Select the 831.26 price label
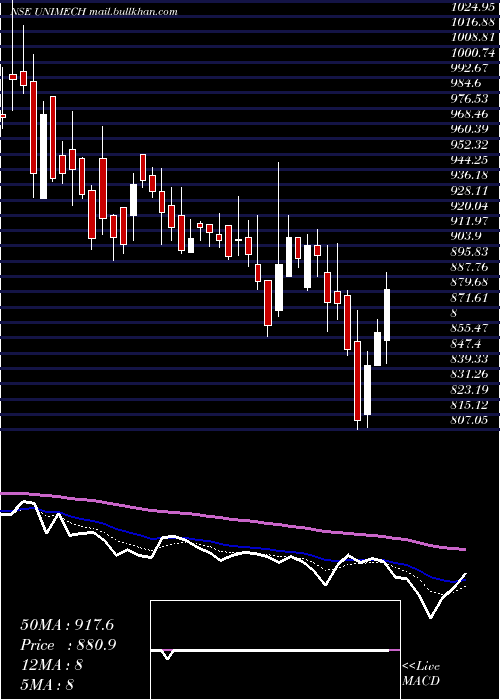Viewport: 500px width, 700px height. pos(470,374)
